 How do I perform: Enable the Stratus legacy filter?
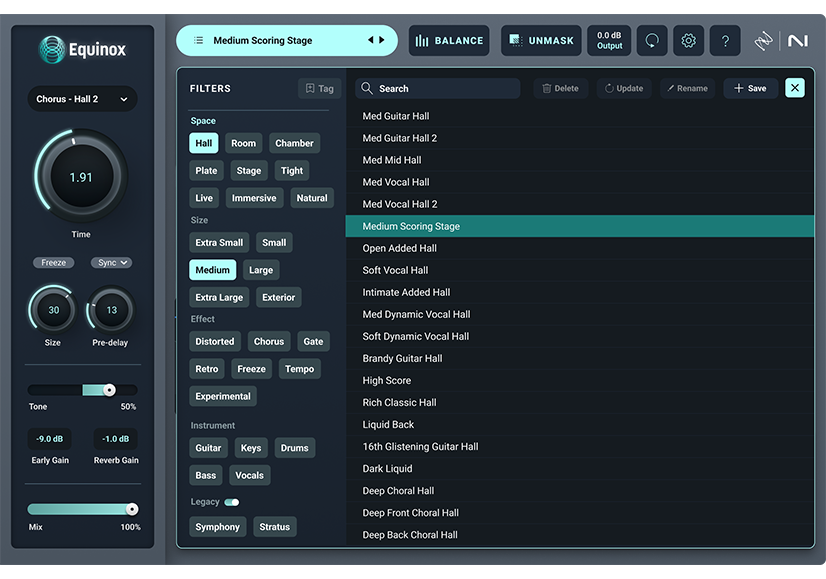[x=274, y=527]
